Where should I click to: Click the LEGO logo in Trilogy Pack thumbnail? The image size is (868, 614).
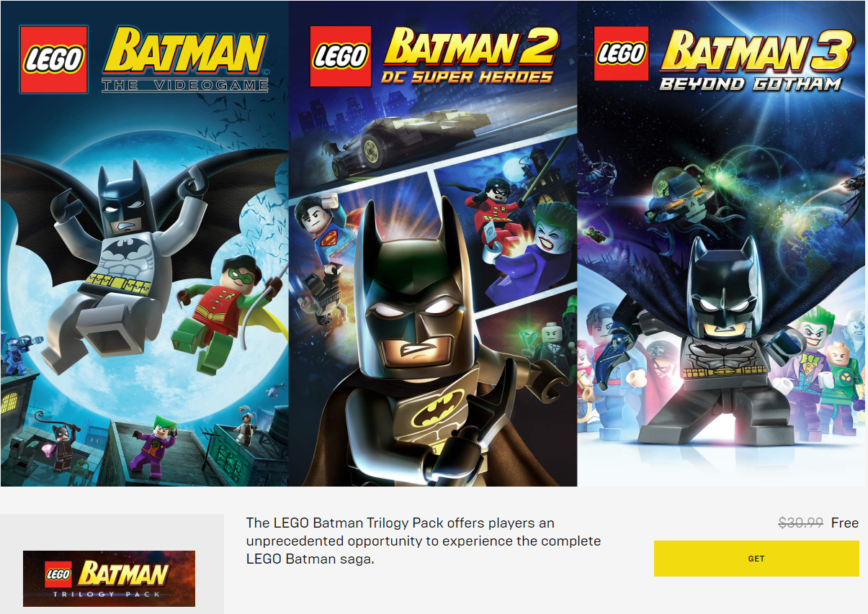[58, 574]
